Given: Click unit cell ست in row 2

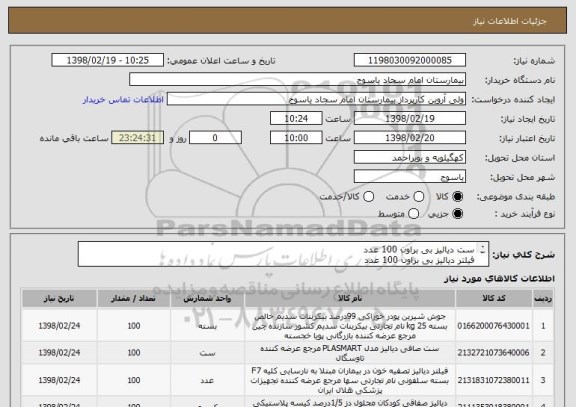Looking at the screenshot, I should tap(207, 353).
